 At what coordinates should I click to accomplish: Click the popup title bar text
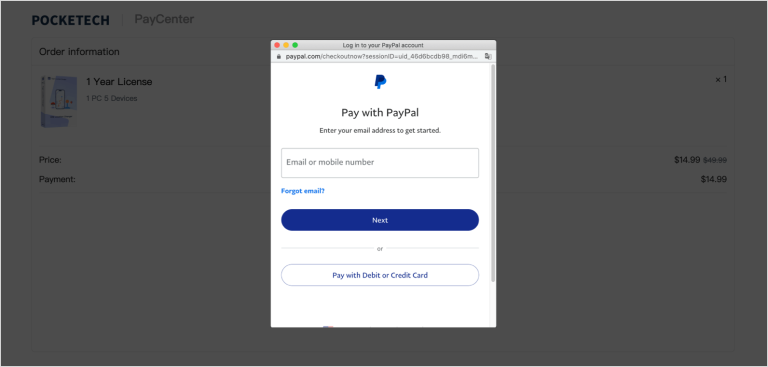click(383, 45)
